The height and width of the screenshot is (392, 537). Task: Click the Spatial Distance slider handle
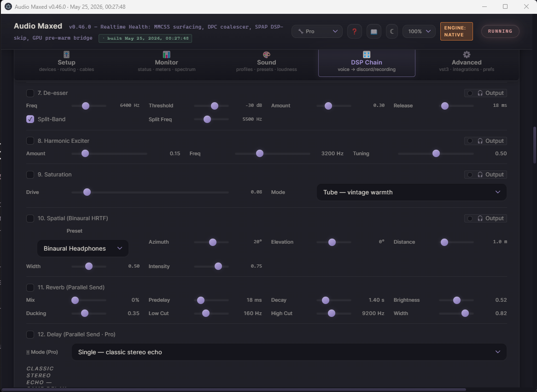click(x=444, y=242)
